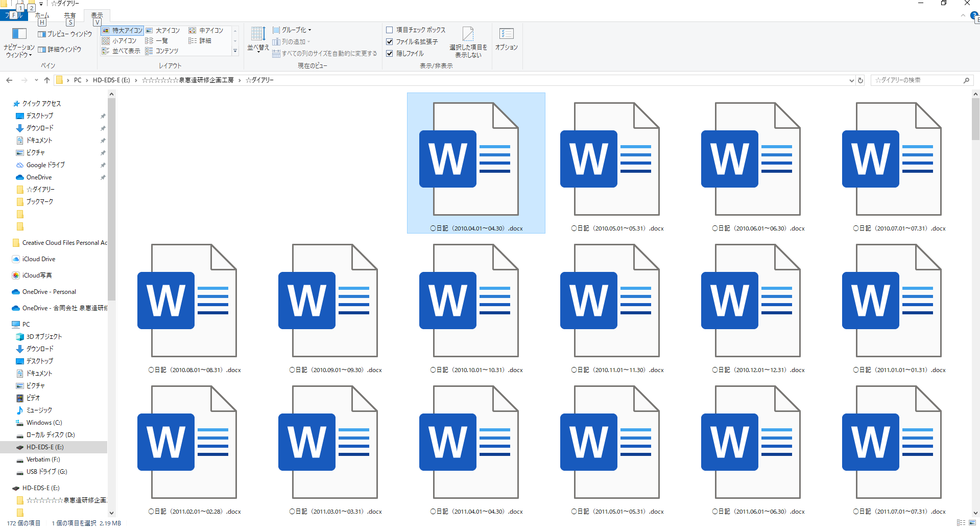Image resolution: width=980 pixels, height=529 pixels.
Task: Toggle the Details pane button
Action: click(x=60, y=50)
